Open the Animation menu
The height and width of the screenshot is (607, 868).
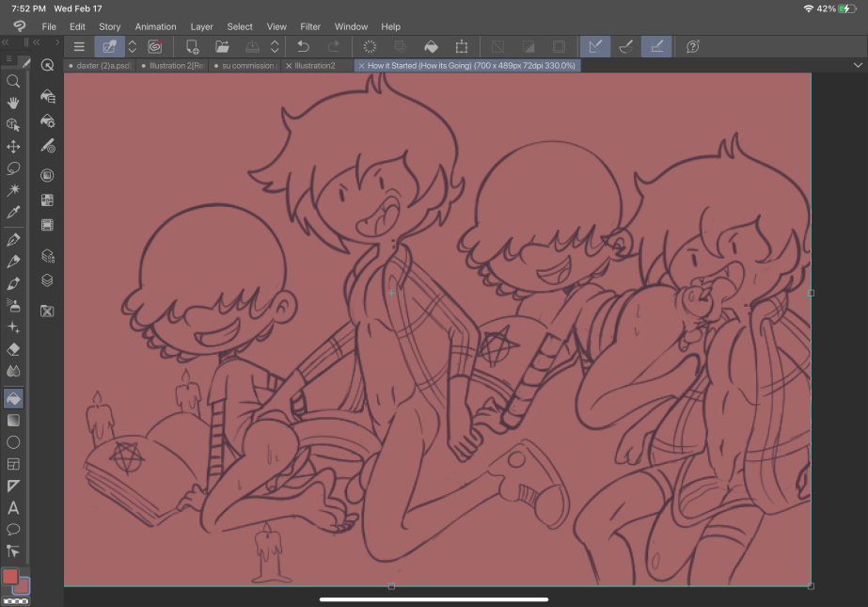(x=155, y=26)
